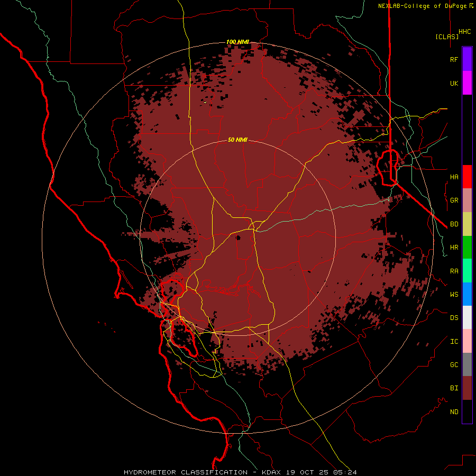The height and width of the screenshot is (476, 476).
Task: Click the ND legend label
Action: 454,412
